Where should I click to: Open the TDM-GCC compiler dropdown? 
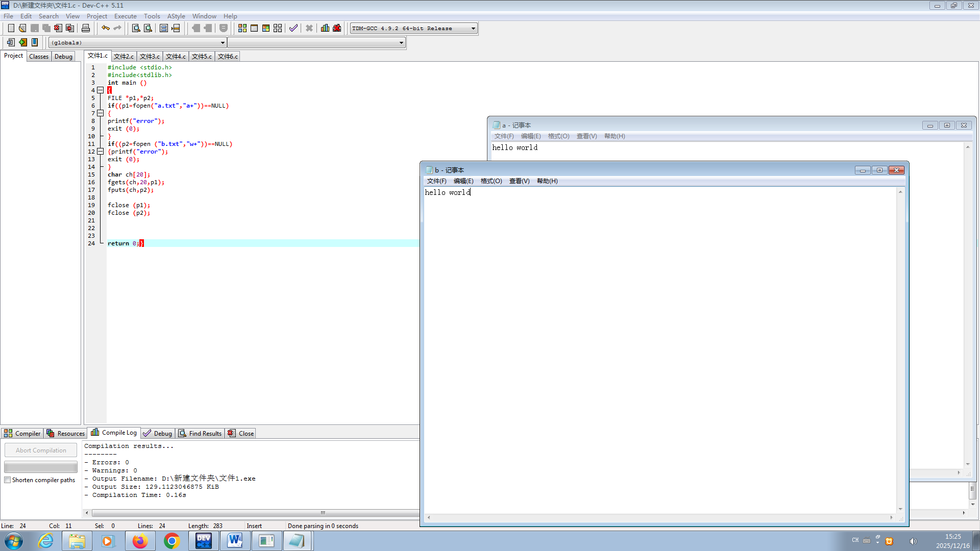(x=473, y=29)
